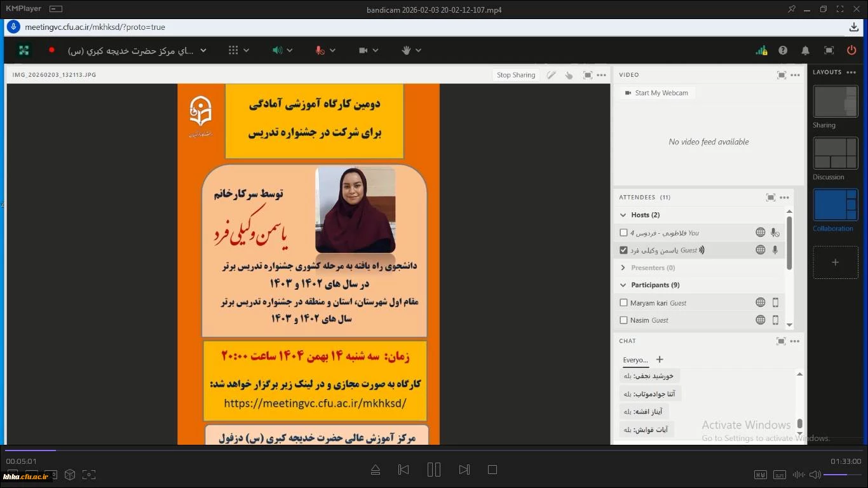Viewport: 868px width, 488px height.
Task: Maximize the Video pod with fullscreen icon
Action: [781, 75]
